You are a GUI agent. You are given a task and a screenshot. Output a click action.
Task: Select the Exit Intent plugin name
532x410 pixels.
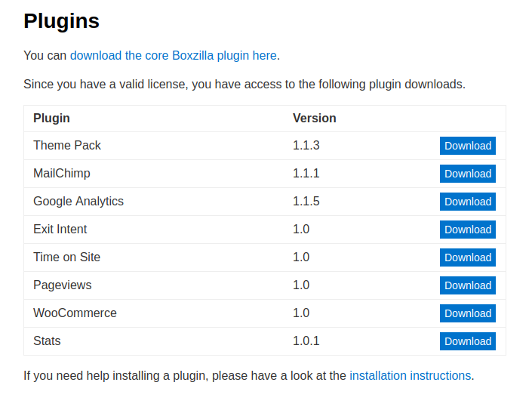(60, 229)
